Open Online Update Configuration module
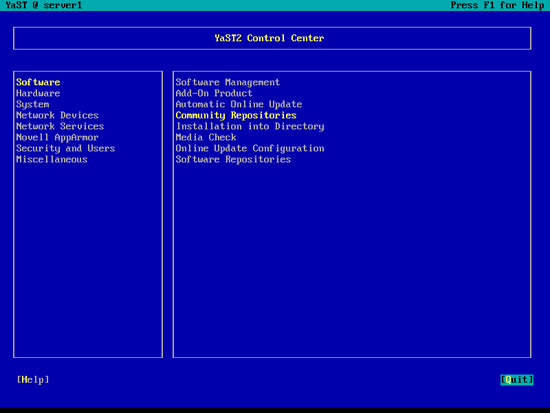 tap(250, 148)
